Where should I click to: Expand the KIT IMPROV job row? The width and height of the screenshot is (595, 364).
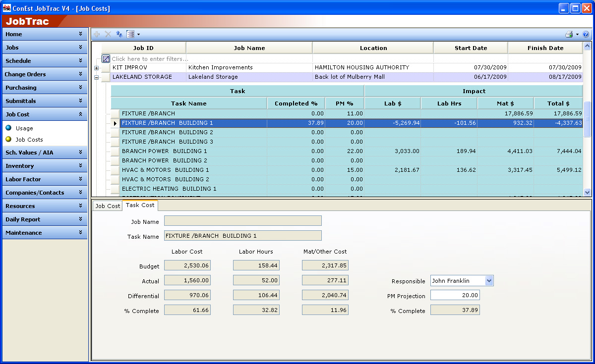[x=97, y=68]
